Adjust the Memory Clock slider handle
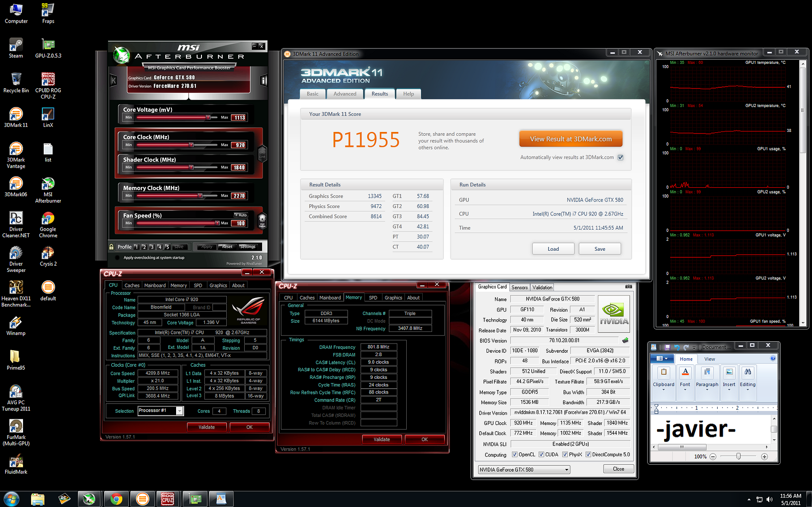The height and width of the screenshot is (507, 812). (x=200, y=195)
